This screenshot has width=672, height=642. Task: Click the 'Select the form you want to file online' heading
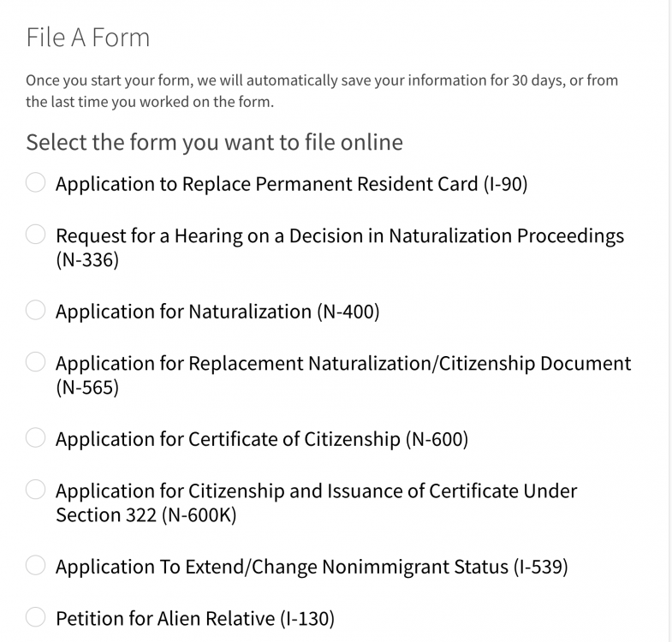[214, 142]
